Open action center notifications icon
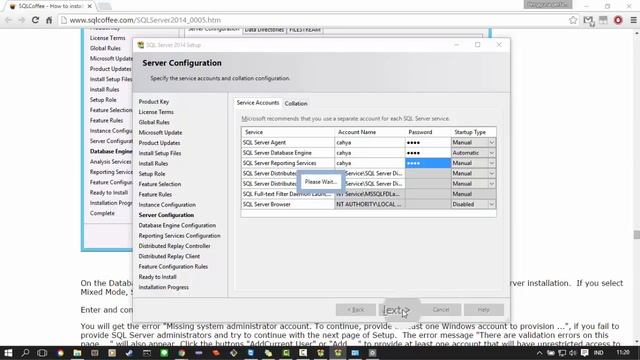 point(584,353)
